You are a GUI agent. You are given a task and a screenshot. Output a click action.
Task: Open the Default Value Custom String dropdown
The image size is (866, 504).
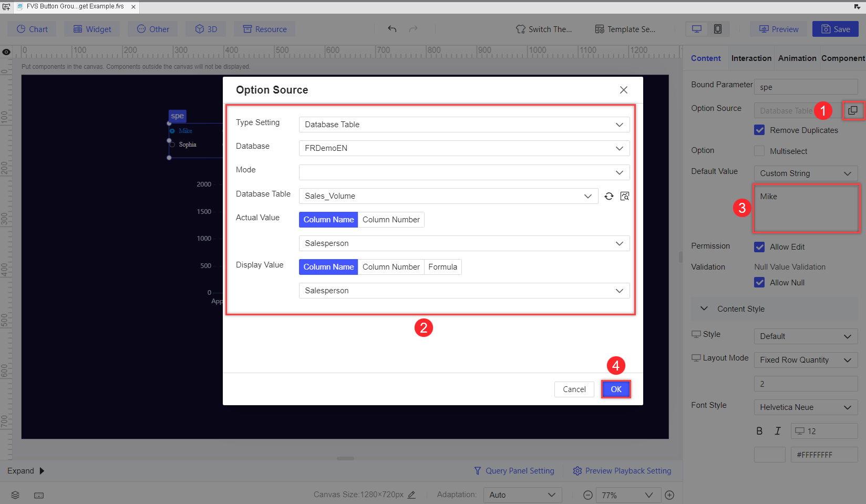coord(806,173)
